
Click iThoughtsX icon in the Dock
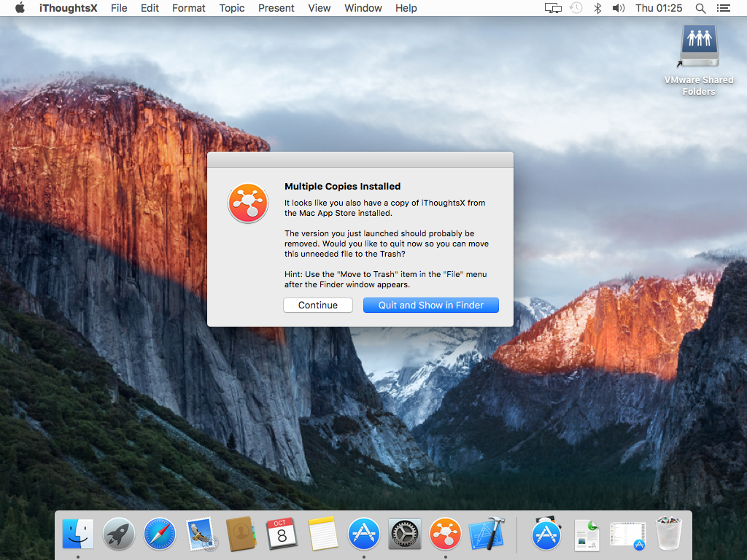[x=446, y=534]
